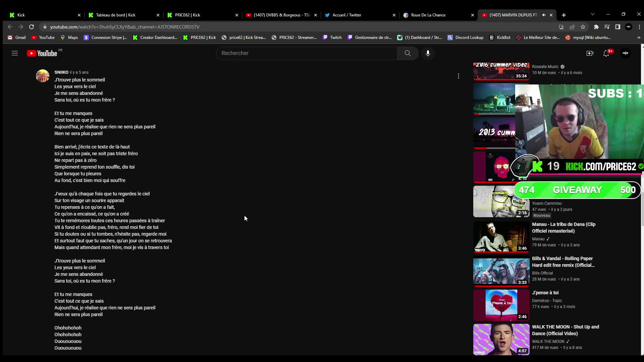This screenshot has height=362, width=644.
Task: Click the Yoann Cammino channel name
Action: (x=547, y=203)
